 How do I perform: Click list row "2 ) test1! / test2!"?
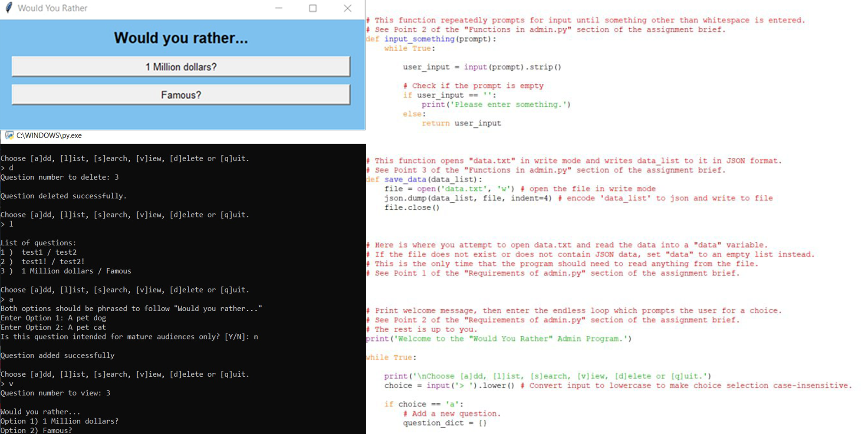pyautogui.click(x=43, y=262)
